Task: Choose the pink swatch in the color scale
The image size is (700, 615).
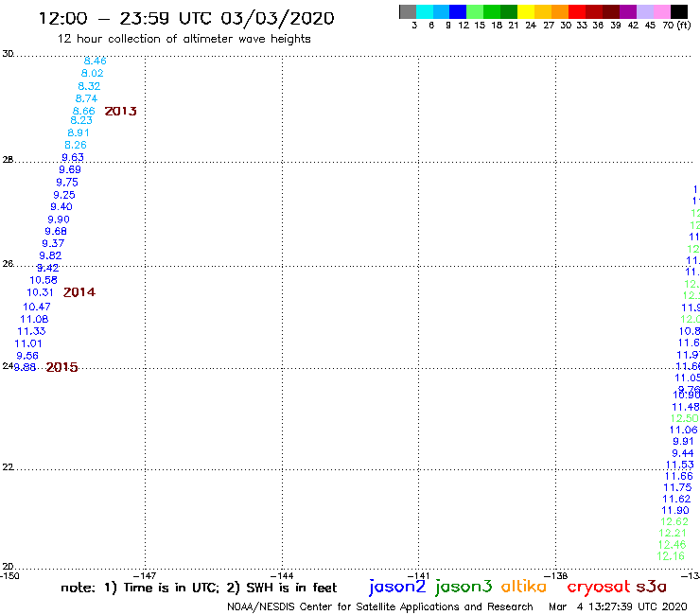Action: 661,11
